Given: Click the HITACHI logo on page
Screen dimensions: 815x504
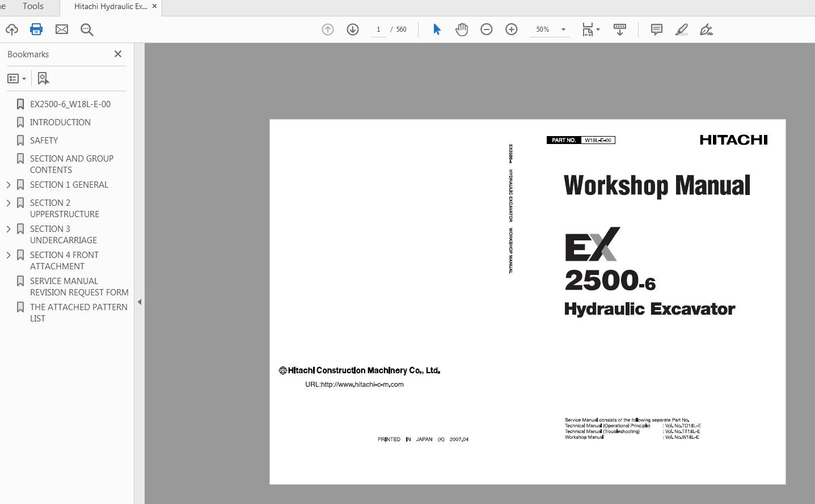Looking at the screenshot, I should [x=733, y=140].
